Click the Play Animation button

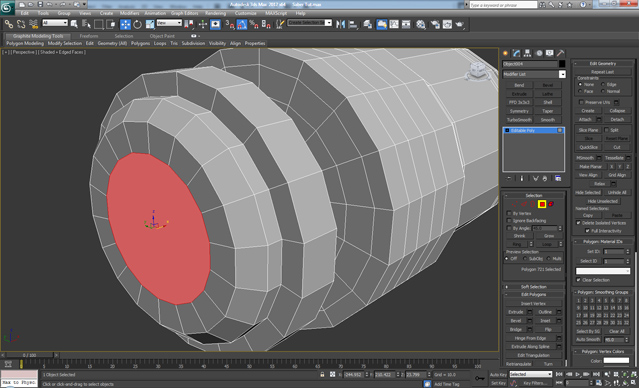[x=577, y=374]
